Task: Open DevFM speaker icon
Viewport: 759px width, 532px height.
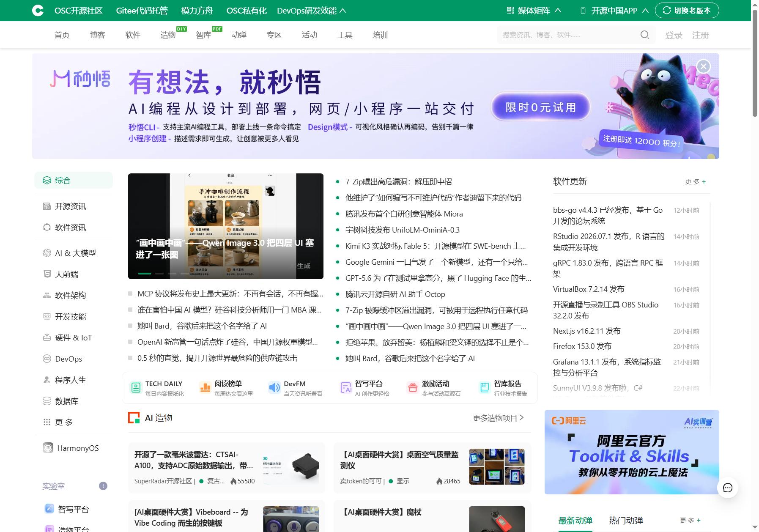Action: [274, 387]
